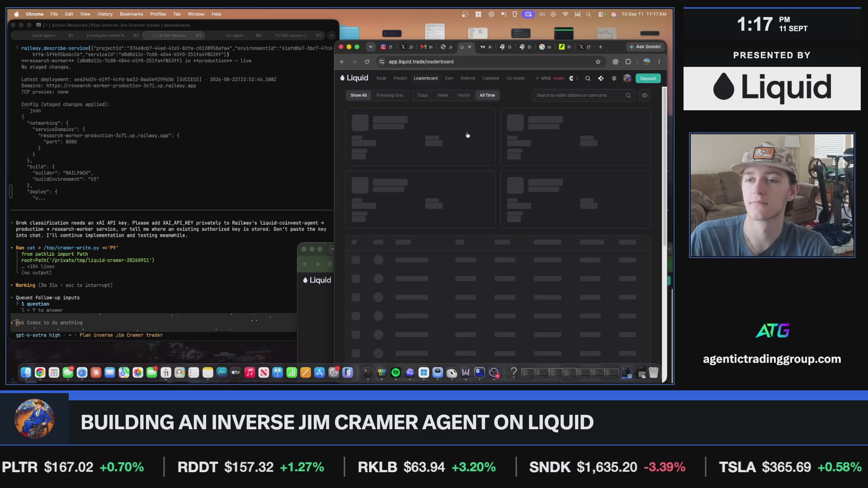Screen dimensions: 868x488
Task: Open the user avatar in Liquid navbar
Action: pos(627,78)
